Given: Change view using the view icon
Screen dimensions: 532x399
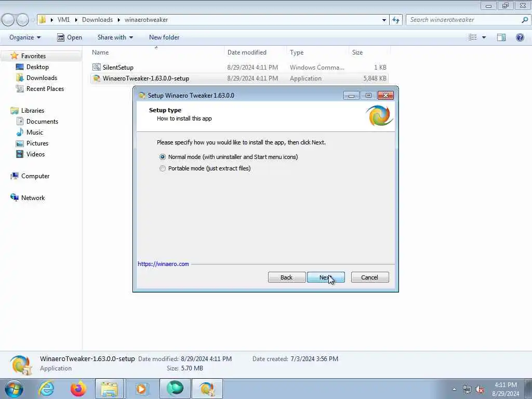Looking at the screenshot, I should click(473, 37).
